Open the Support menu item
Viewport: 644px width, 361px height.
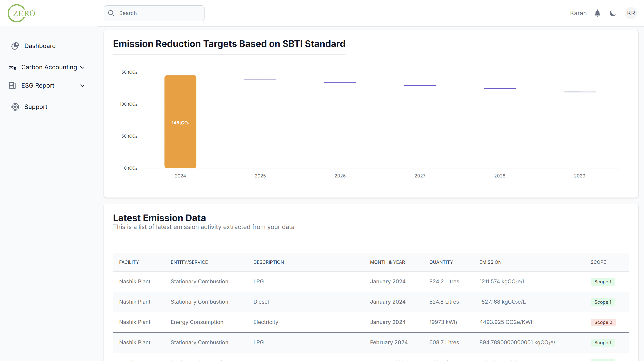point(36,107)
